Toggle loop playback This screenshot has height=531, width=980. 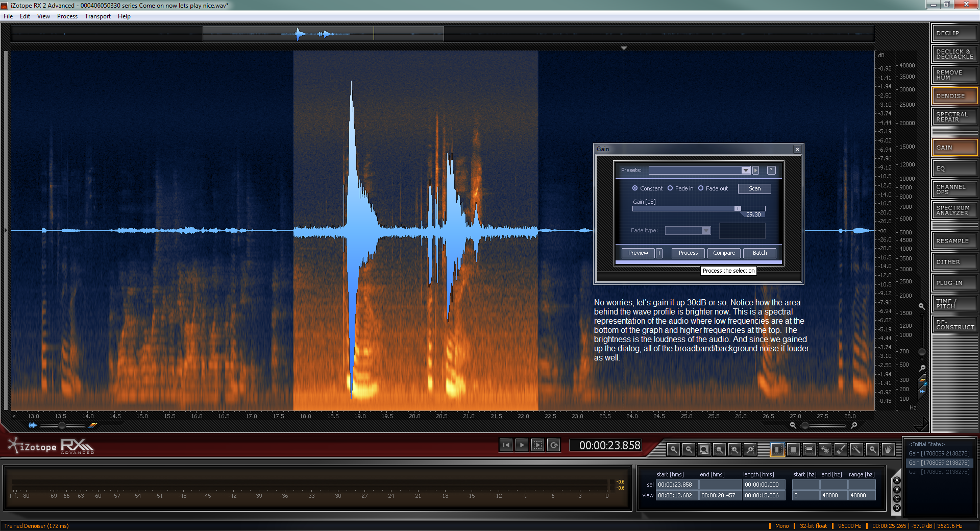point(553,445)
